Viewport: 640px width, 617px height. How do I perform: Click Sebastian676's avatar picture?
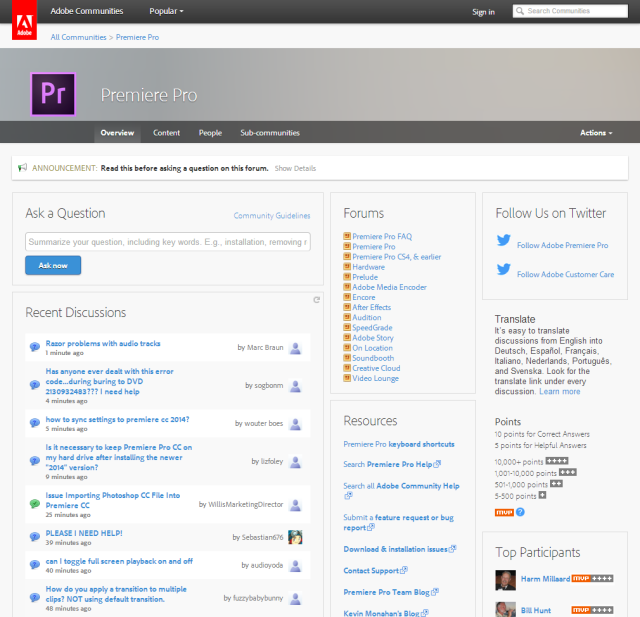[x=295, y=537]
